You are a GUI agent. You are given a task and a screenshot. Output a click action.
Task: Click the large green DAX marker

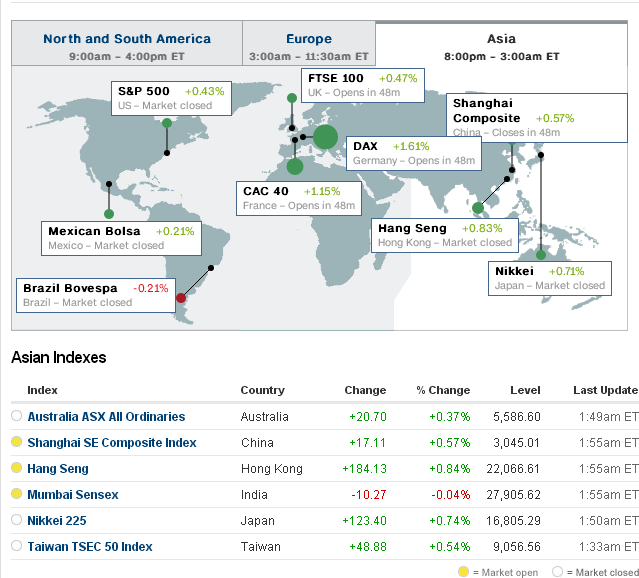click(x=325, y=137)
